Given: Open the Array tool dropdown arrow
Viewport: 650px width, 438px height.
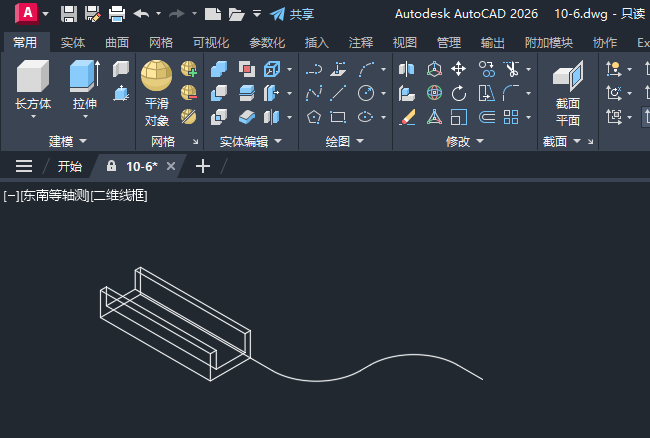Looking at the screenshot, I should click(x=529, y=117).
